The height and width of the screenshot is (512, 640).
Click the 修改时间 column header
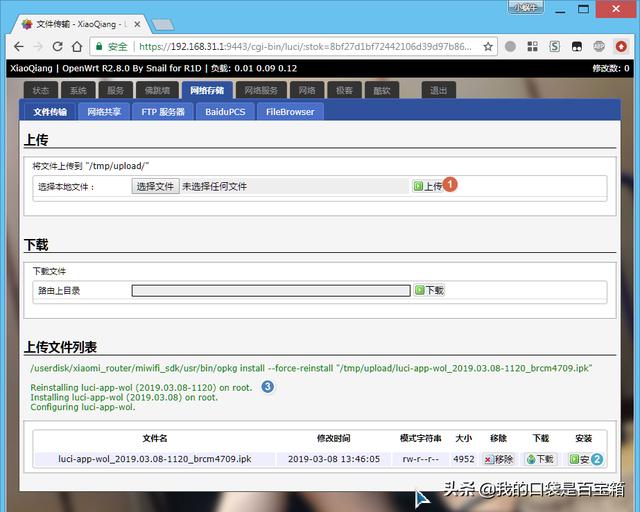(x=333, y=438)
